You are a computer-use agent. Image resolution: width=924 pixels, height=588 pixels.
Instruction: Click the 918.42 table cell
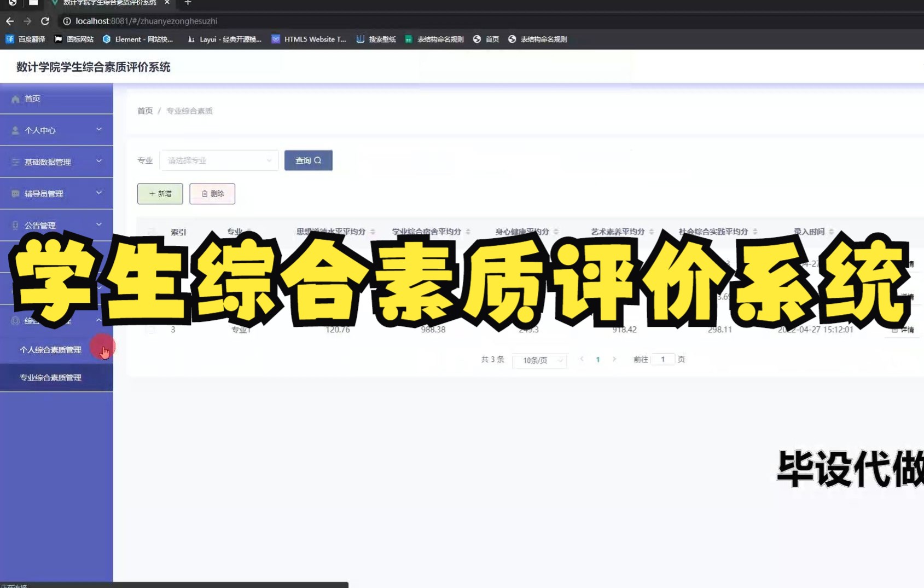(624, 330)
